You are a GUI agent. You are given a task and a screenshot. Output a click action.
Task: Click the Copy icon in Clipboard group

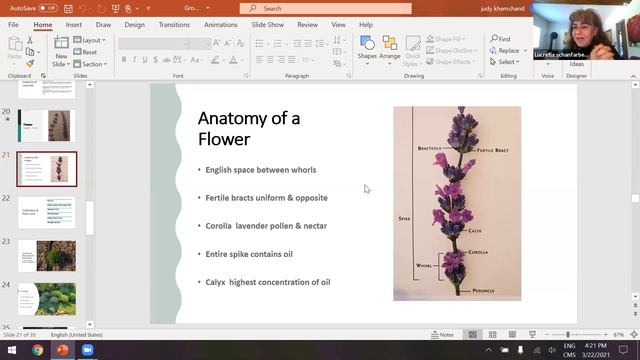30,52
